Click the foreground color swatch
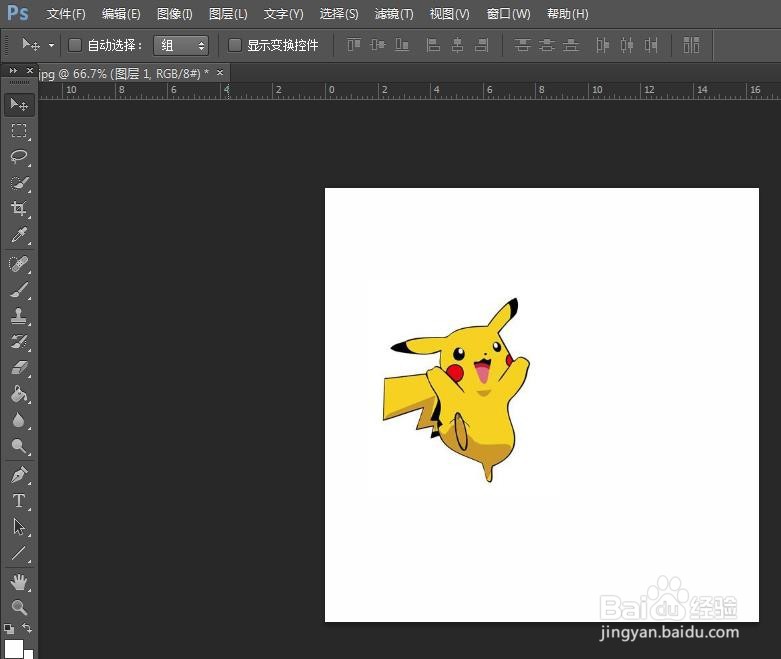Screen dimensions: 781x659 (13, 649)
